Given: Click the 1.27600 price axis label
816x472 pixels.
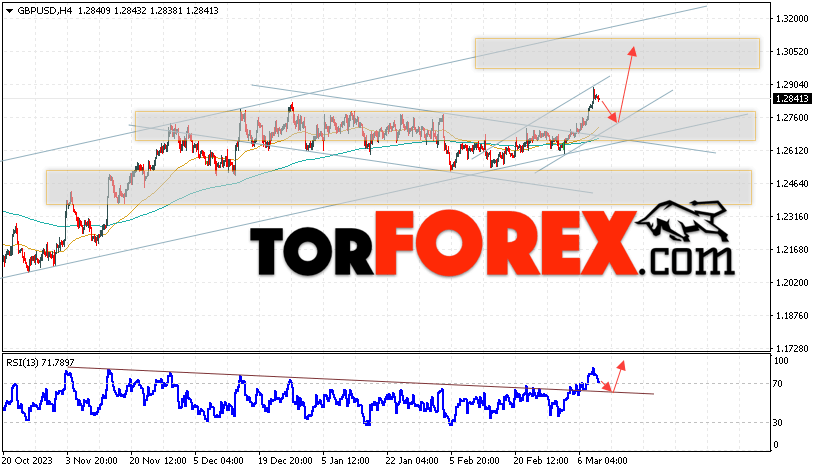Looking at the screenshot, I should tap(792, 118).
